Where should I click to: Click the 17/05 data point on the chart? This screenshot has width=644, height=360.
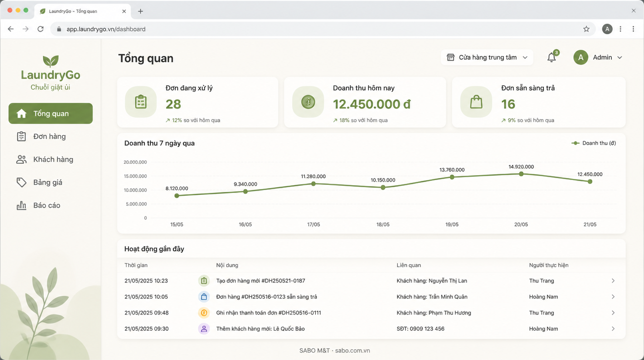pos(313,183)
